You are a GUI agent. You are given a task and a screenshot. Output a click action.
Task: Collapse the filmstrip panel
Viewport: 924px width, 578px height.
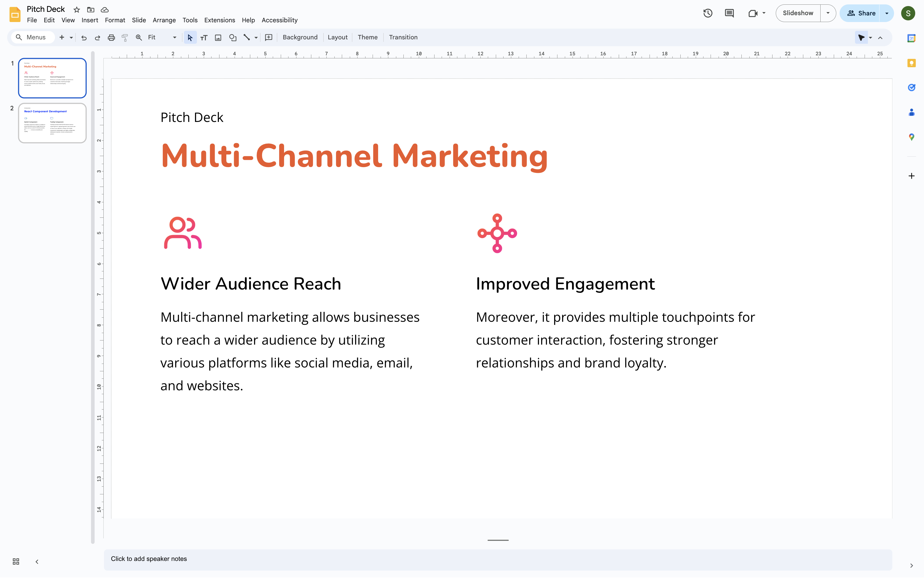click(37, 561)
